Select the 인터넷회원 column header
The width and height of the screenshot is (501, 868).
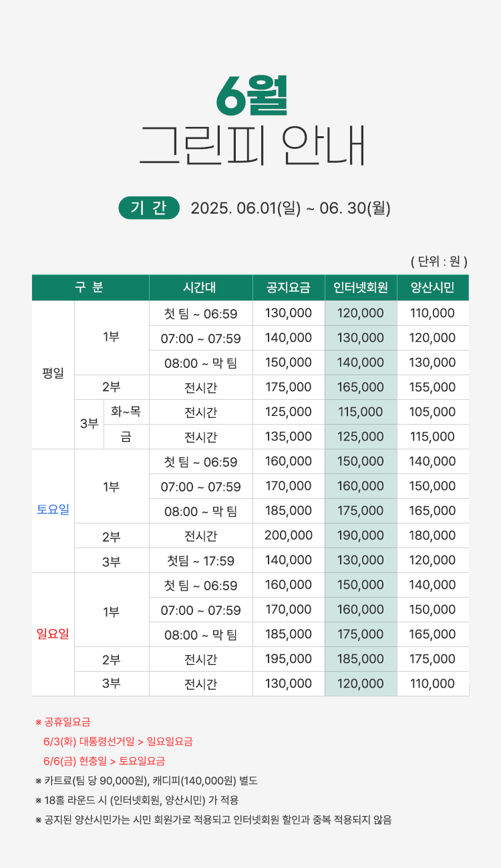pyautogui.click(x=361, y=288)
